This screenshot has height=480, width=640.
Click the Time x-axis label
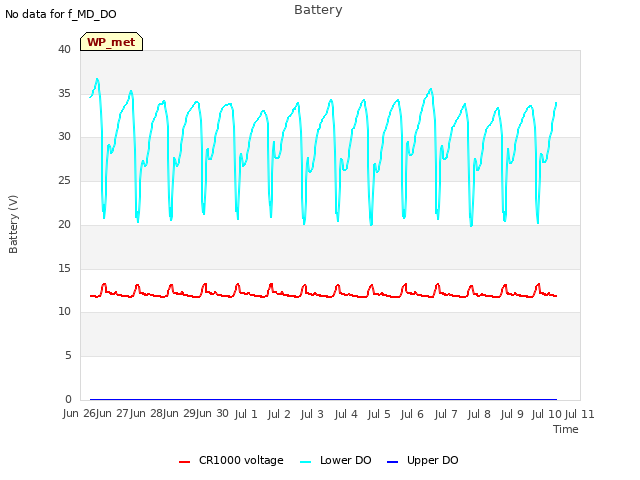click(566, 429)
